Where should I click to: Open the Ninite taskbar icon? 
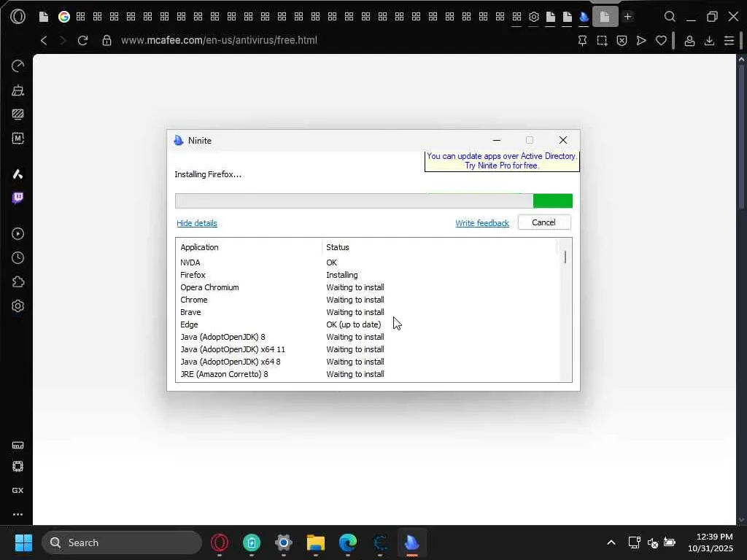tap(411, 542)
